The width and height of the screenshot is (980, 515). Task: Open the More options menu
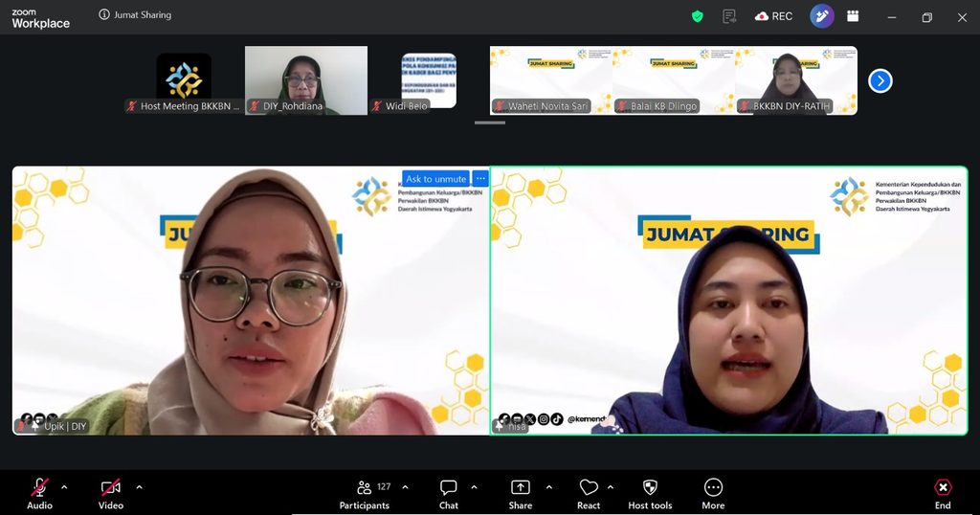coord(713,494)
